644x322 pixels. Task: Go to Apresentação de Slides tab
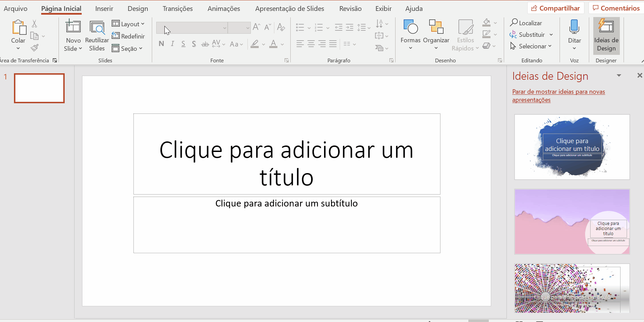(290, 9)
